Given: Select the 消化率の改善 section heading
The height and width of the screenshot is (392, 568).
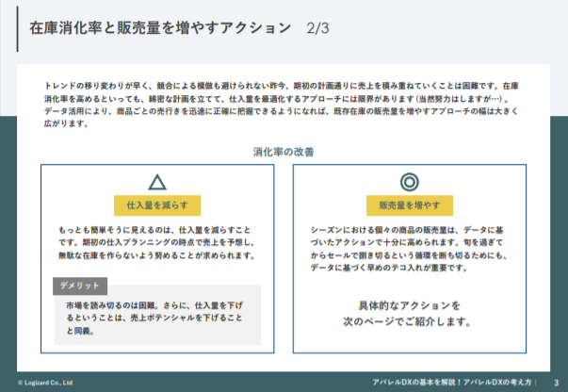Looking at the screenshot, I should (283, 151).
